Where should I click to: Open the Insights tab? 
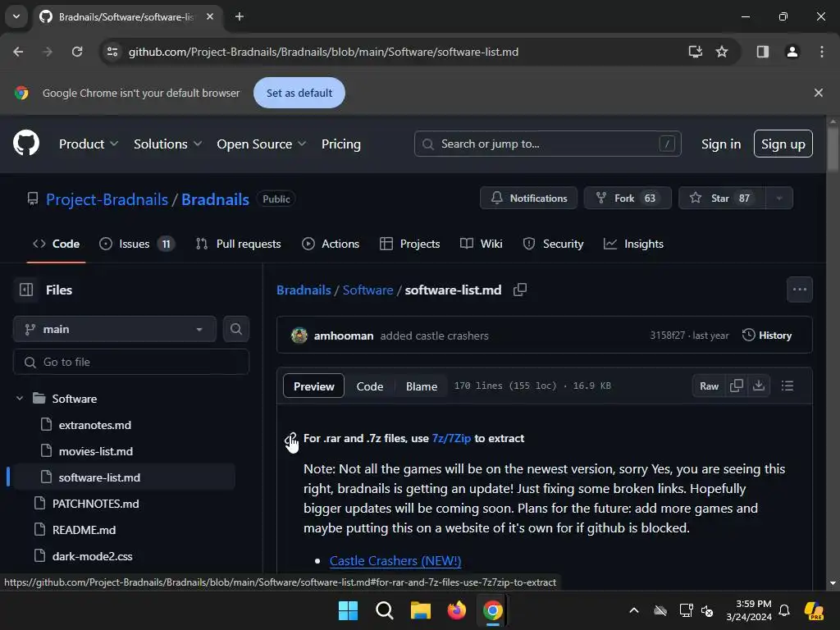coord(634,244)
